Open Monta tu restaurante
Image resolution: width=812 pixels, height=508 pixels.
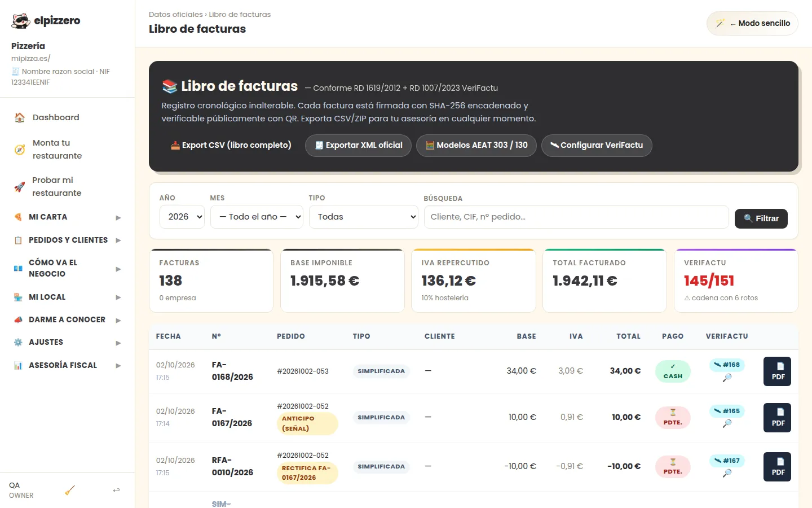click(x=68, y=149)
